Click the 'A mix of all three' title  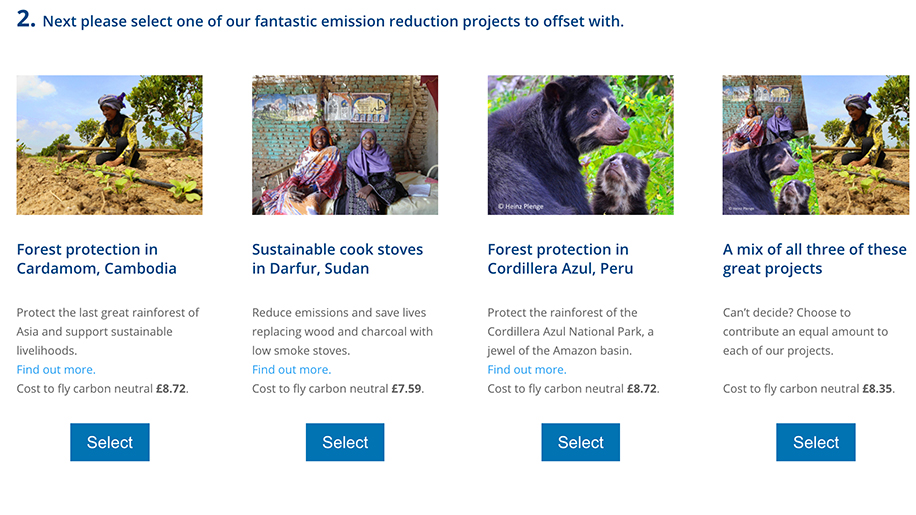point(814,259)
